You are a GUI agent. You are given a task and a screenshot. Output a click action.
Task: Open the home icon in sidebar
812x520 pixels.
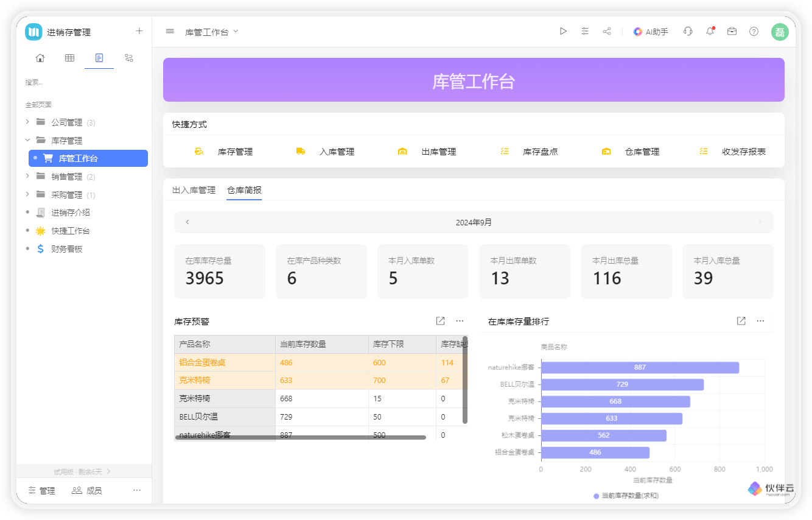pyautogui.click(x=40, y=58)
